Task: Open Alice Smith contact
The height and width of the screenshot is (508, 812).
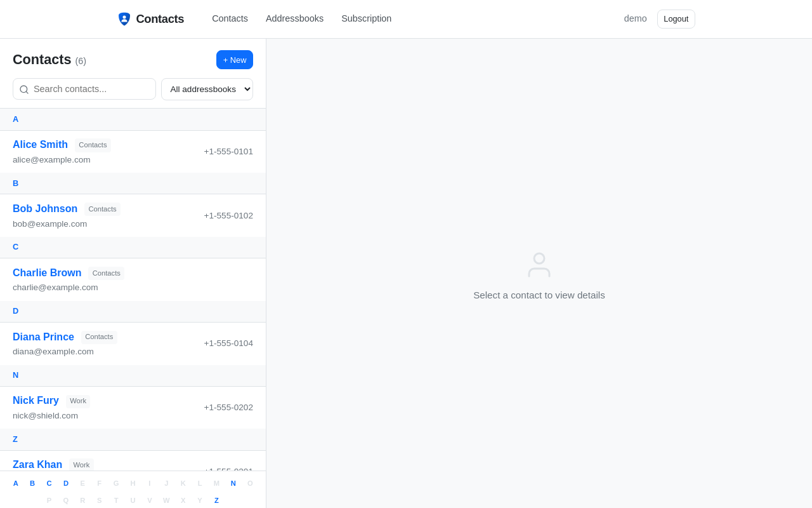Action: [x=40, y=145]
